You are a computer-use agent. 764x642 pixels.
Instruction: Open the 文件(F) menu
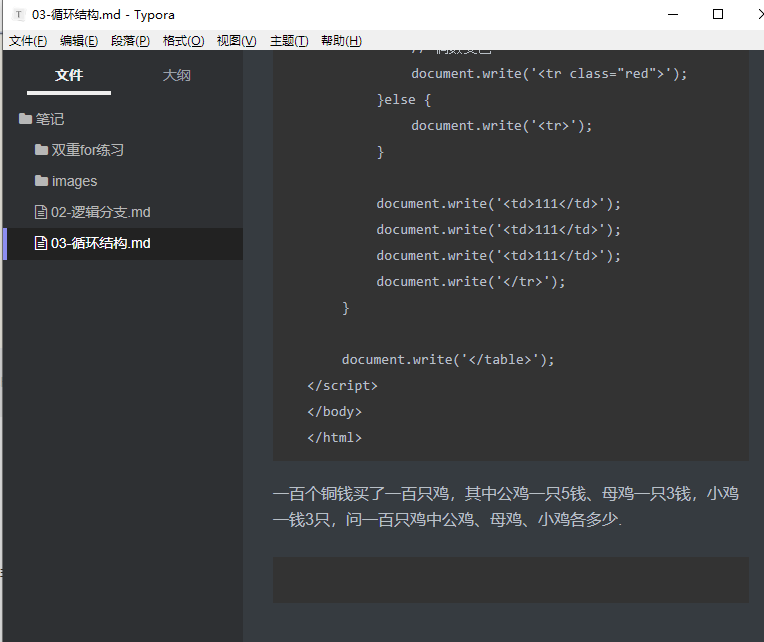[x=28, y=41]
